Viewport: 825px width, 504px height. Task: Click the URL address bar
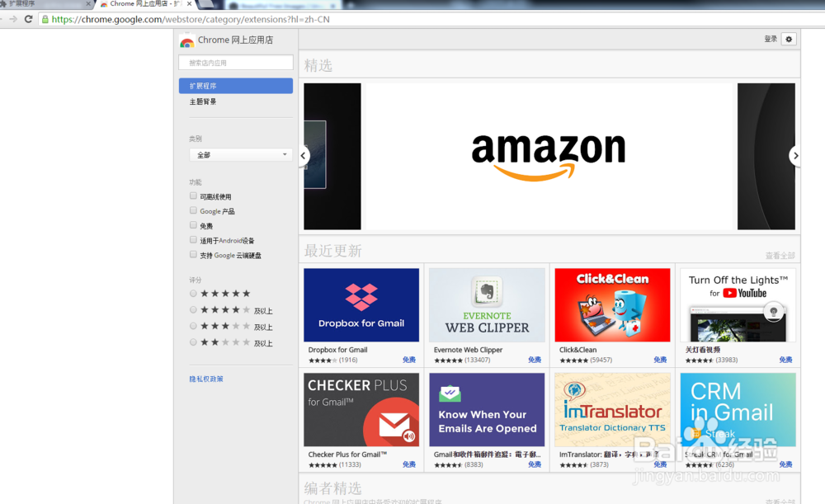[x=431, y=20]
